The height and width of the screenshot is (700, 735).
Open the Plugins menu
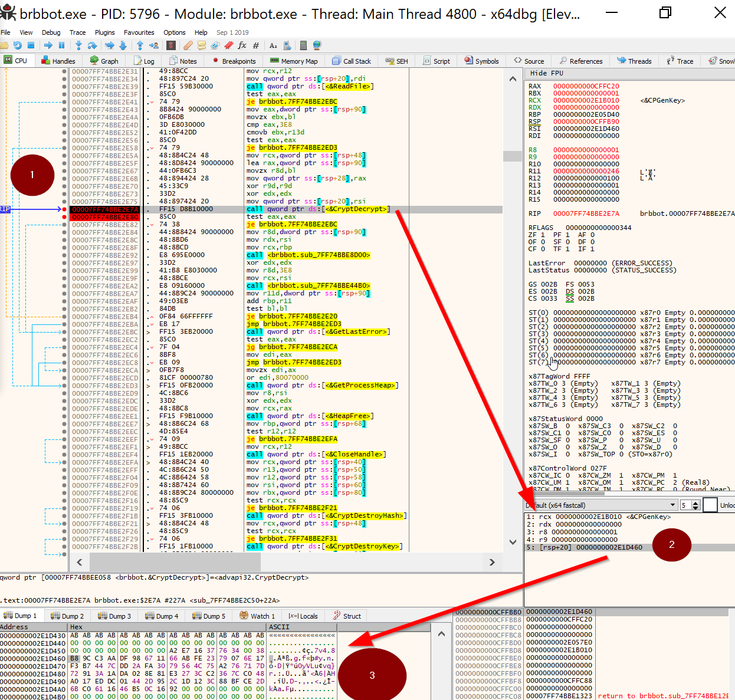point(104,32)
